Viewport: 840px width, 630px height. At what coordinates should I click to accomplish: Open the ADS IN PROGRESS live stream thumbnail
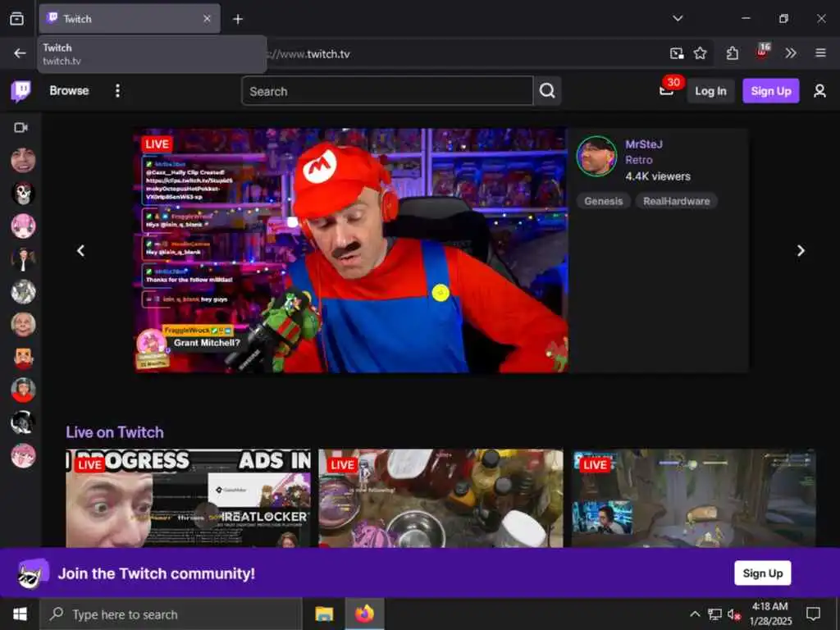(x=188, y=498)
